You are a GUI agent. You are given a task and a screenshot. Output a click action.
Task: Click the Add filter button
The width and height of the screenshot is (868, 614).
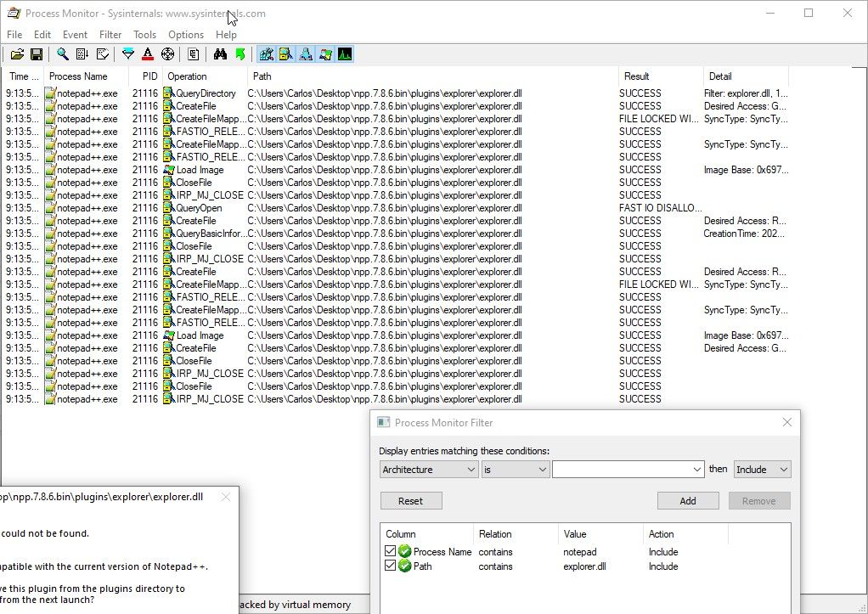[x=688, y=501]
